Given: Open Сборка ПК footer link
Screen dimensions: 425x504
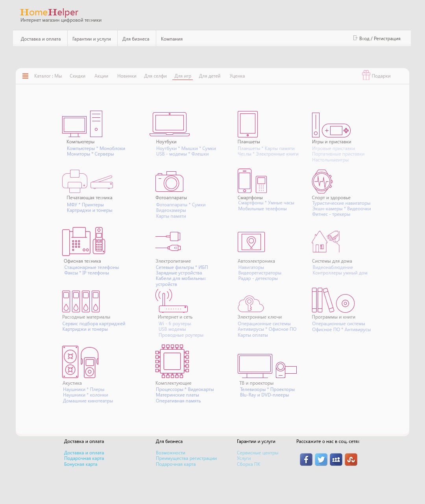Looking at the screenshot, I should click(248, 464).
